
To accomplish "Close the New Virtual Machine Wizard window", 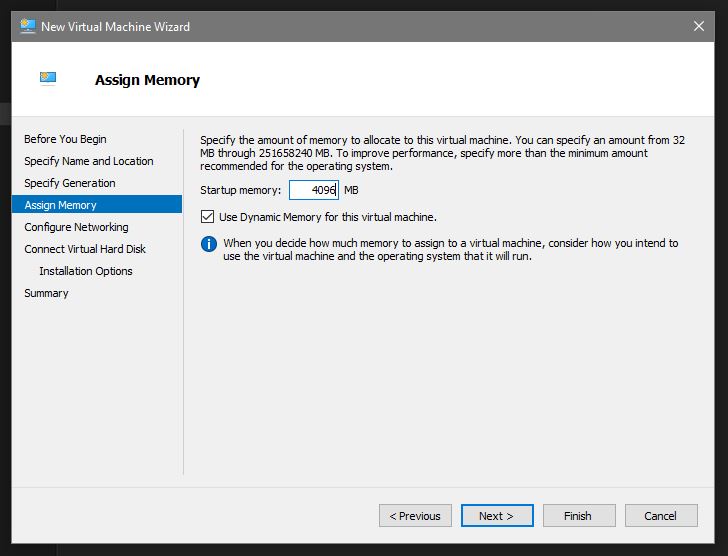I will 697,26.
